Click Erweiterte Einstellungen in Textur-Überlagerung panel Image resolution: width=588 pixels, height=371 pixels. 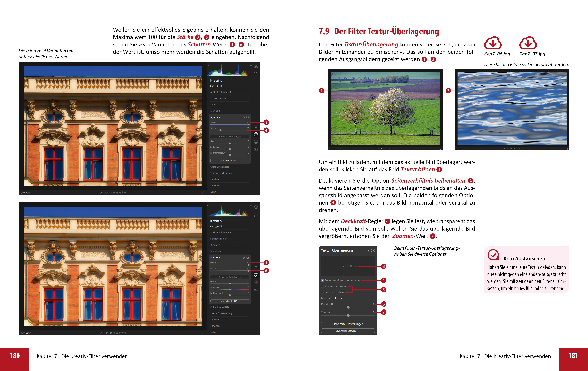[x=348, y=324]
